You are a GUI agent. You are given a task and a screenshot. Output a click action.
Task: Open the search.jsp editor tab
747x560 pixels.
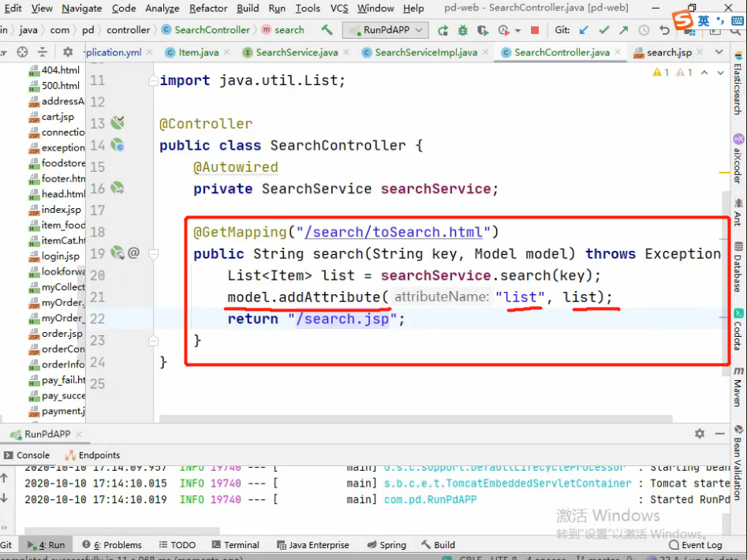(x=669, y=52)
